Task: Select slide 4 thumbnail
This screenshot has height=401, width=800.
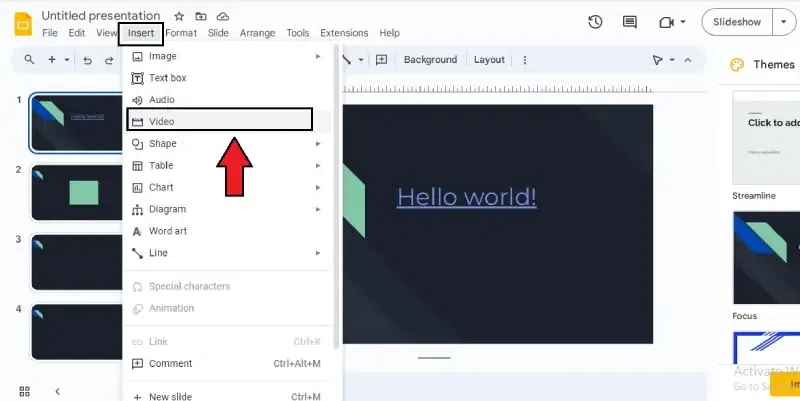Action: [77, 333]
